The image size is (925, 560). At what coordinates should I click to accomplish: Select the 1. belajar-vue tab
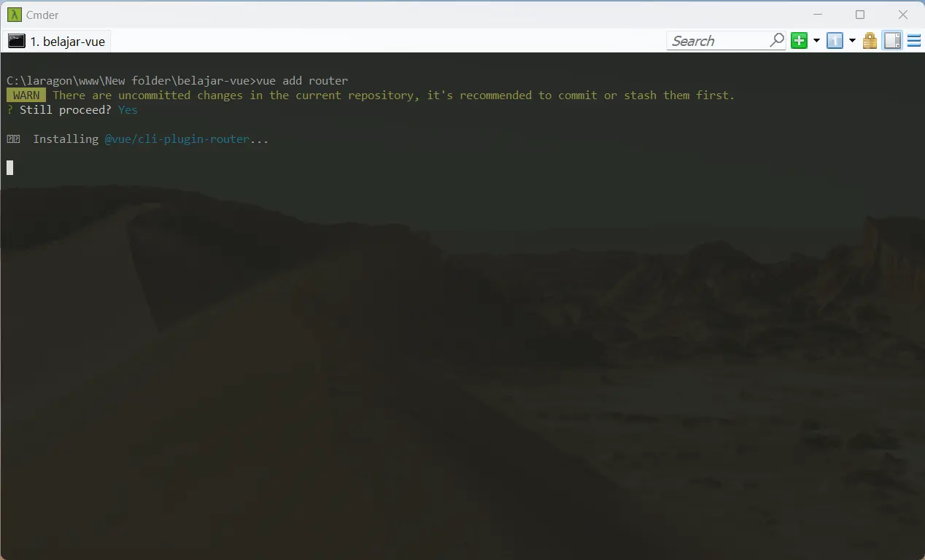tap(57, 42)
